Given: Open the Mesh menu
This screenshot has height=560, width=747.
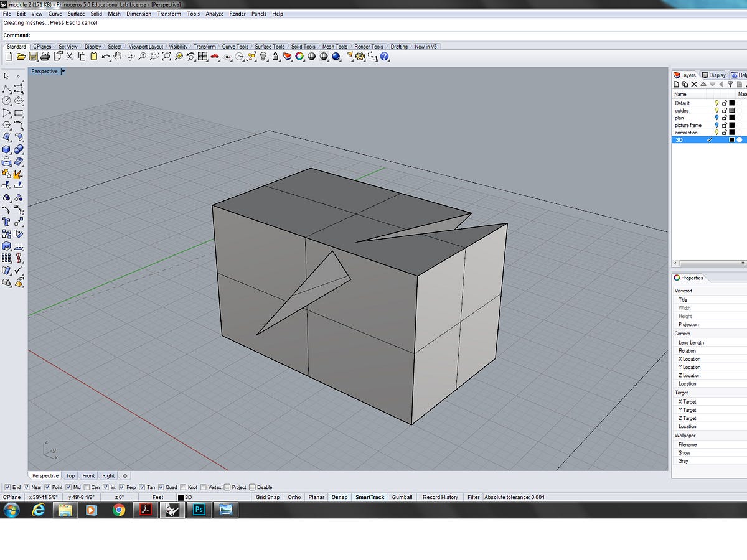Looking at the screenshot, I should tap(114, 14).
